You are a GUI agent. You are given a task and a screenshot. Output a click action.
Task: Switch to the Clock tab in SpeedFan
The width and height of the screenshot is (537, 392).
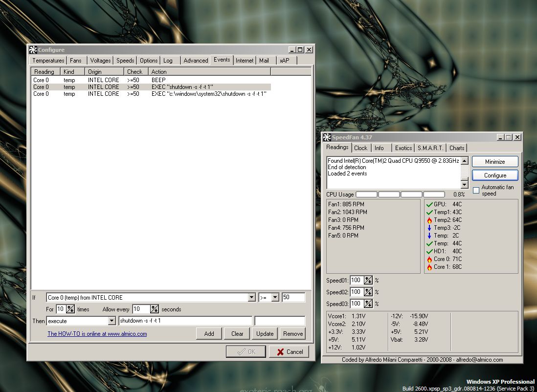(360, 148)
